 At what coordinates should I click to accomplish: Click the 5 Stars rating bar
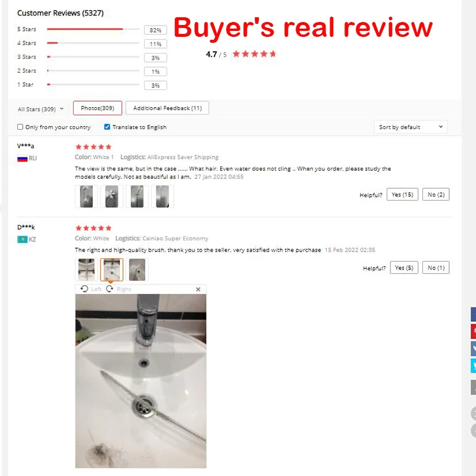click(93, 29)
